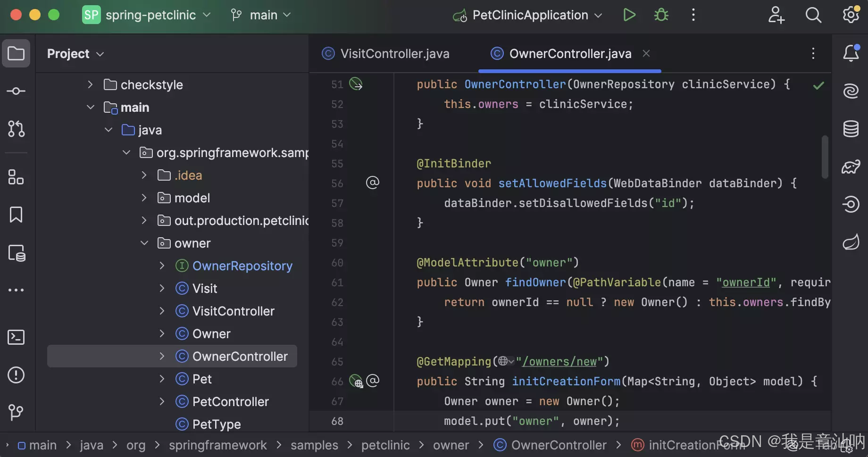Screen dimensions: 868x457
Task: Open Code With Me add-user icon
Action: pyautogui.click(x=776, y=15)
